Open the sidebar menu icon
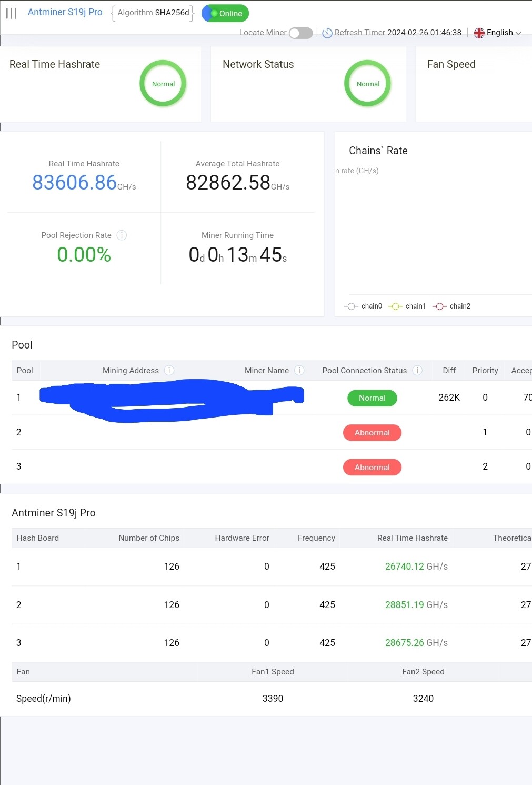The height and width of the screenshot is (785, 532). pos(11,13)
